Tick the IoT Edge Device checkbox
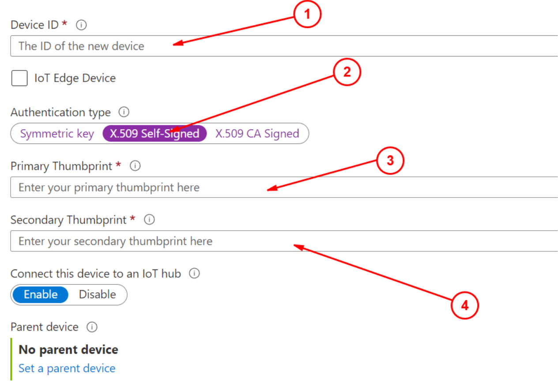 tap(19, 78)
